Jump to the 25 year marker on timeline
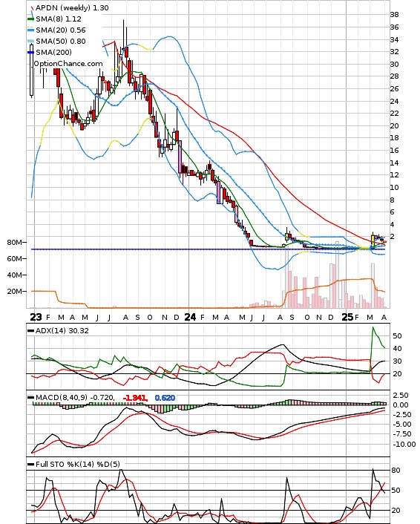 pyautogui.click(x=347, y=317)
